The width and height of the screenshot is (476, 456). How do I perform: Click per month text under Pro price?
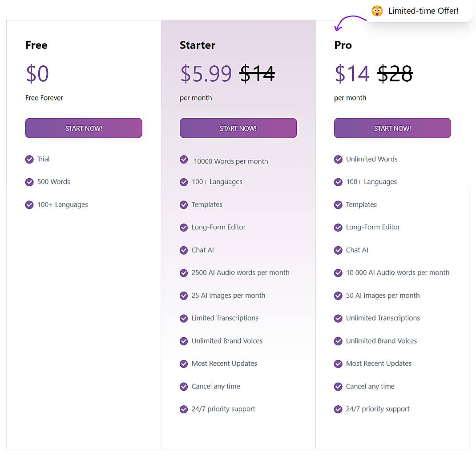350,98
